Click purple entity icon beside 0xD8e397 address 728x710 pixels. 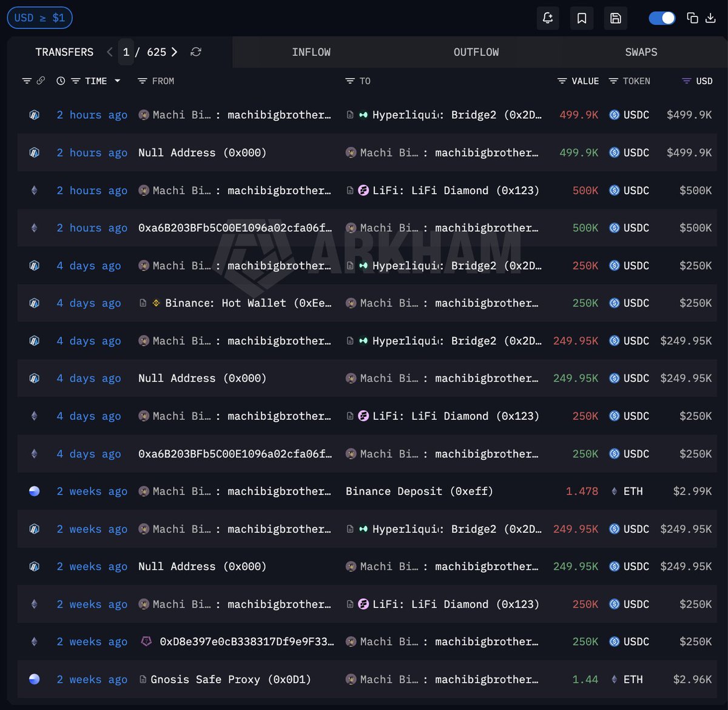pos(146,641)
